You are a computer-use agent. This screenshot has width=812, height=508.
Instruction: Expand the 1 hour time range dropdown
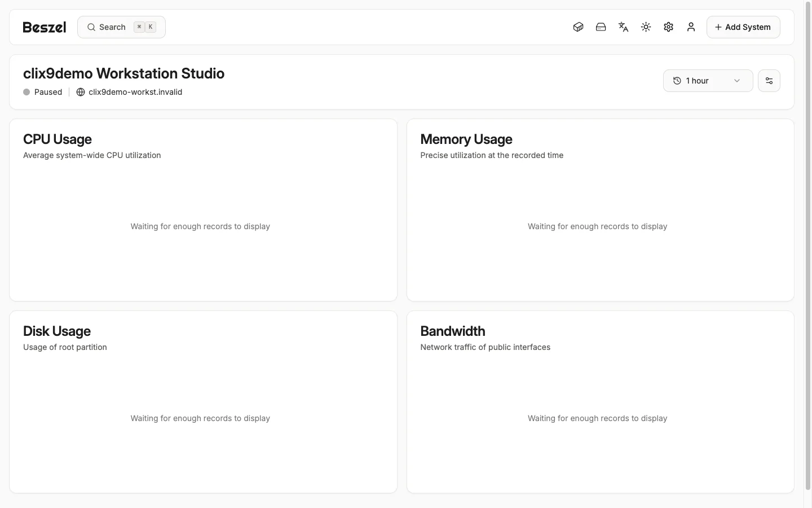click(708, 81)
